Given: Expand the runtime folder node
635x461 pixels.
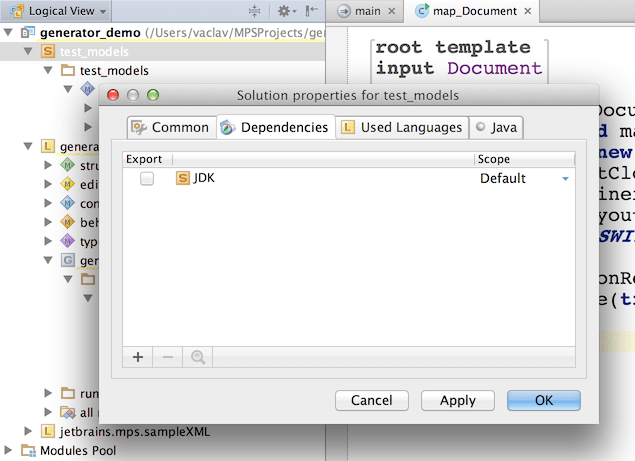Looking at the screenshot, I should tap(48, 393).
